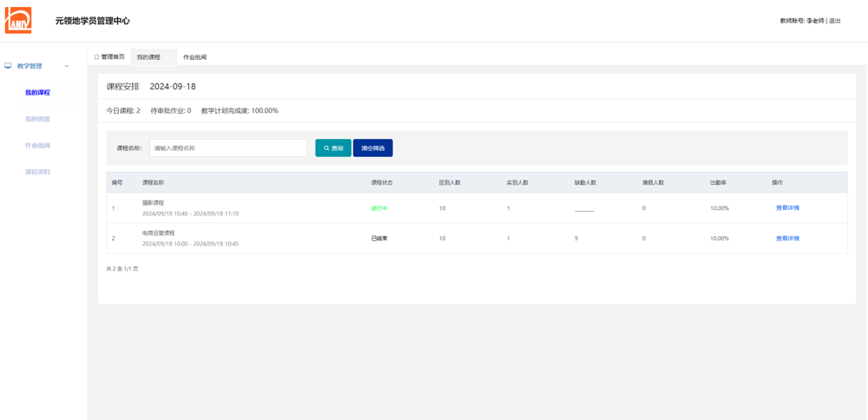
Task: Click the 摄影课程 course name
Action: click(x=154, y=203)
